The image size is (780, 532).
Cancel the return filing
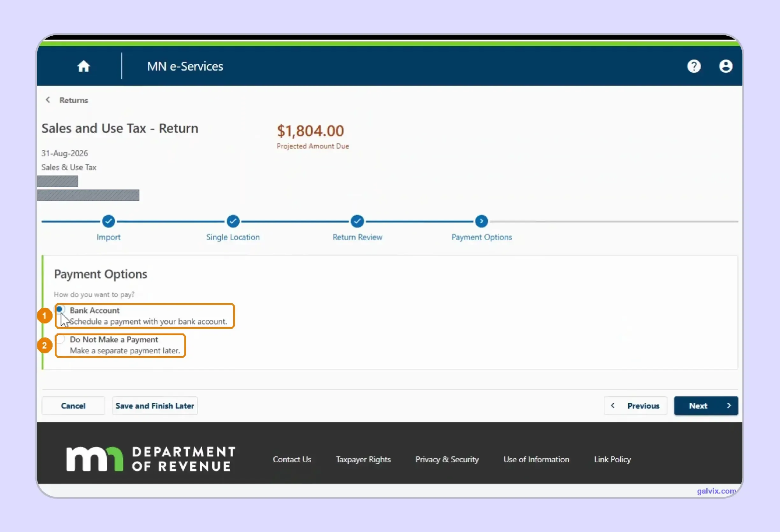[73, 406]
